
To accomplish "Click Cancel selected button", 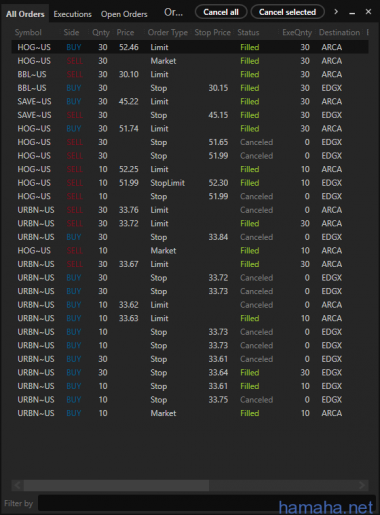I will [x=287, y=12].
